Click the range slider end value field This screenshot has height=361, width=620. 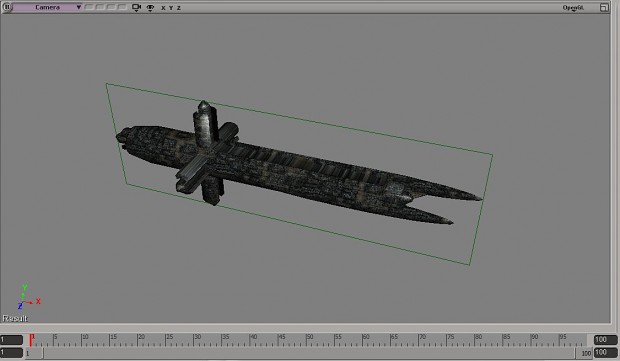tap(605, 352)
